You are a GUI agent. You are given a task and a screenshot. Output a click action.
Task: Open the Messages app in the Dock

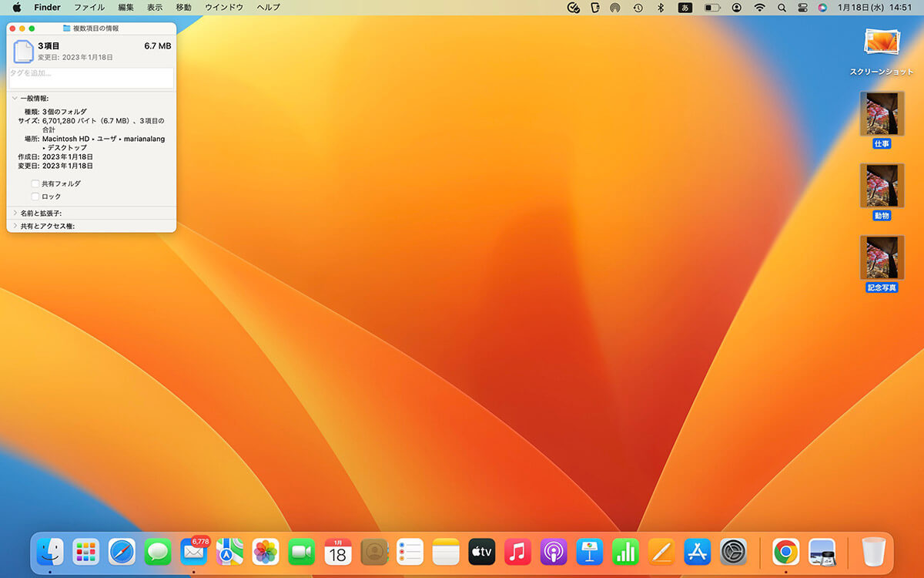[158, 552]
